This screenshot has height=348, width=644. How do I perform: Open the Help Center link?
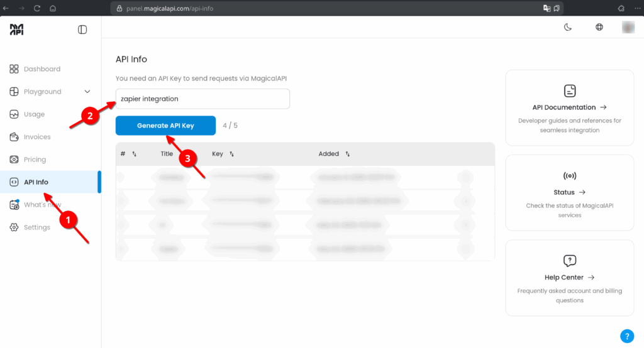[x=569, y=278]
